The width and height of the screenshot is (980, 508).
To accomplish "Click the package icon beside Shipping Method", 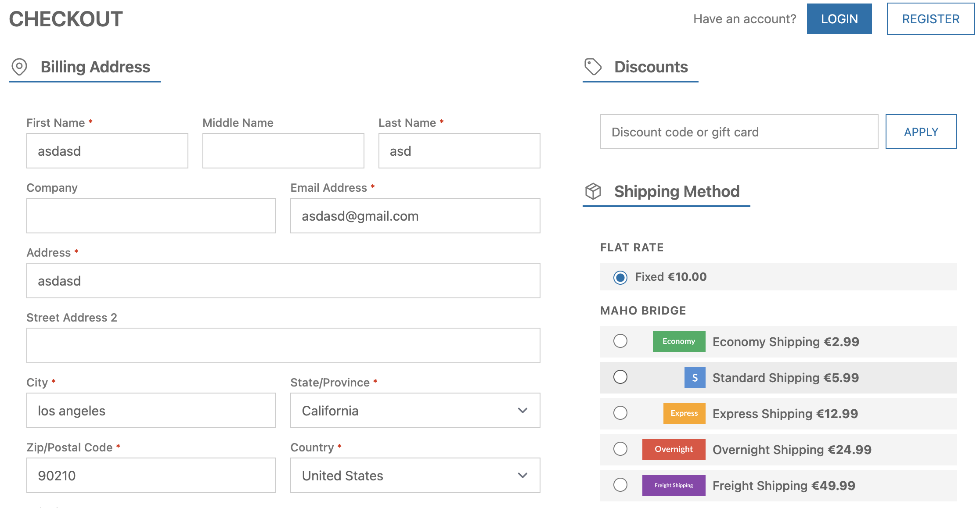I will [x=592, y=191].
